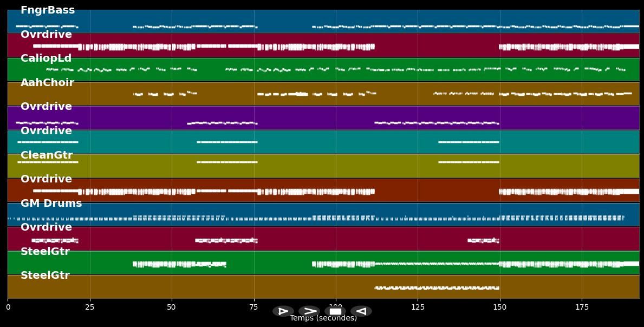644x327 pixels.
Task: Click the 0 seconds tick label on the time axis
Action: [8, 308]
